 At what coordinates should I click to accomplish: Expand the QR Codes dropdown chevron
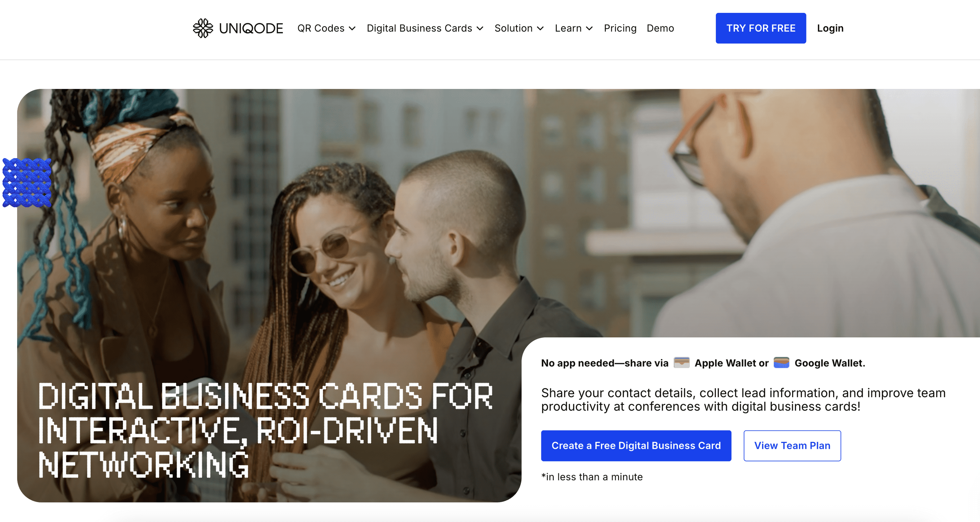352,29
